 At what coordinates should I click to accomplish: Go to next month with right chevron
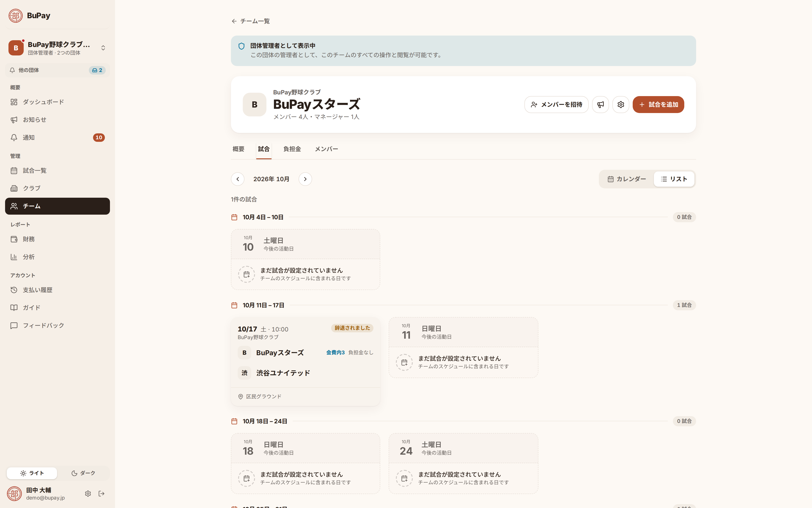pyautogui.click(x=305, y=179)
